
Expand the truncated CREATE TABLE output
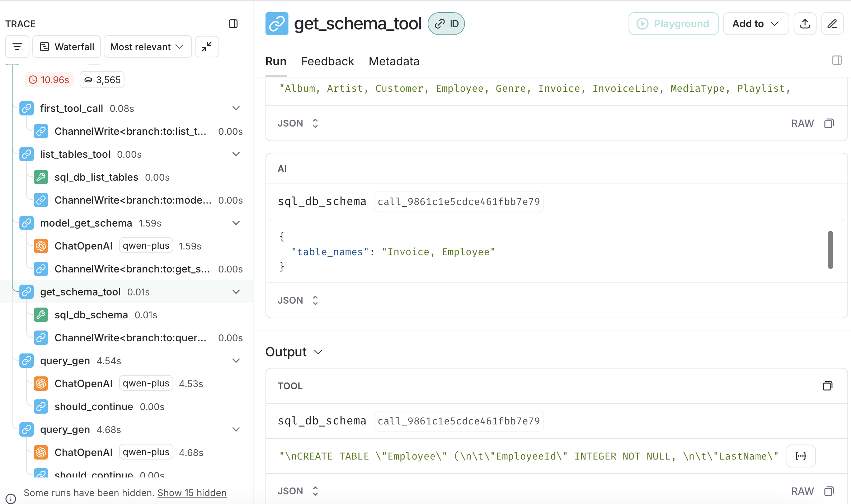point(800,456)
